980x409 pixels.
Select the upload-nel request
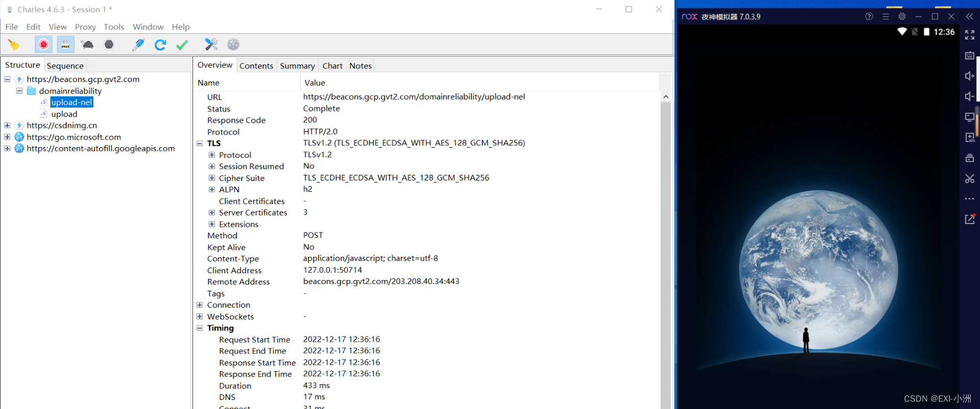(x=72, y=102)
